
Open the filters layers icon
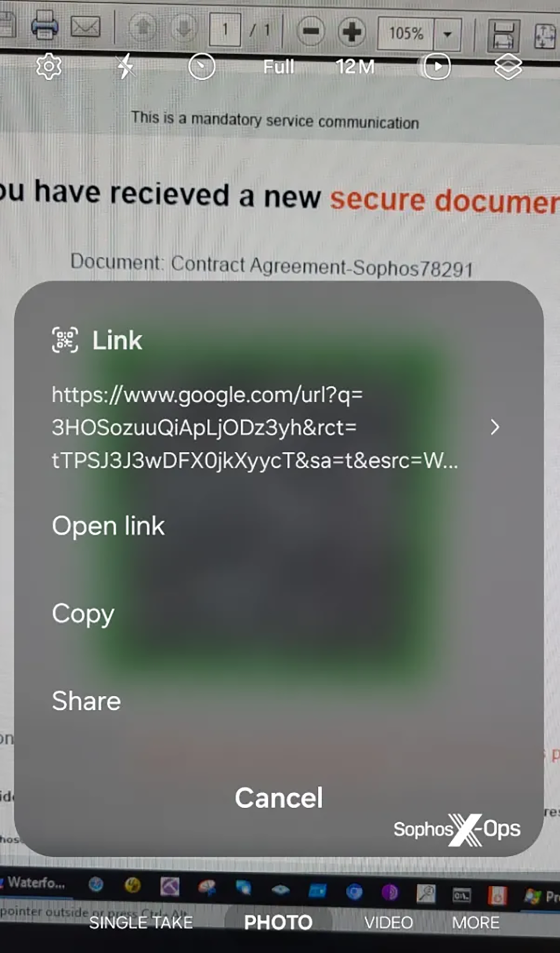pyautogui.click(x=508, y=67)
